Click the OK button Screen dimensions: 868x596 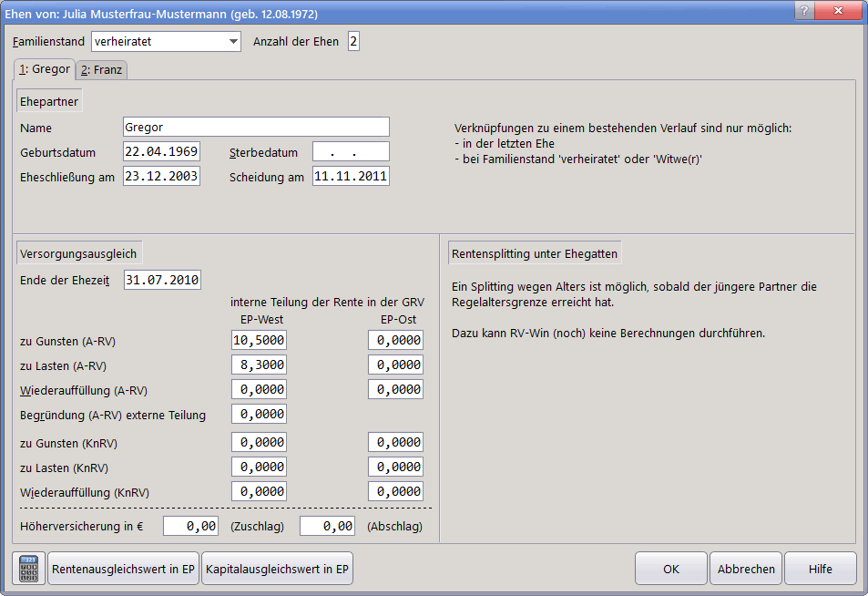[x=671, y=569]
